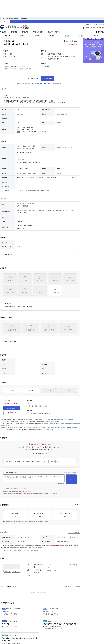Open the 로그인 icon in the header
This screenshot has width=104, height=644.
pyautogui.click(x=86, y=28)
